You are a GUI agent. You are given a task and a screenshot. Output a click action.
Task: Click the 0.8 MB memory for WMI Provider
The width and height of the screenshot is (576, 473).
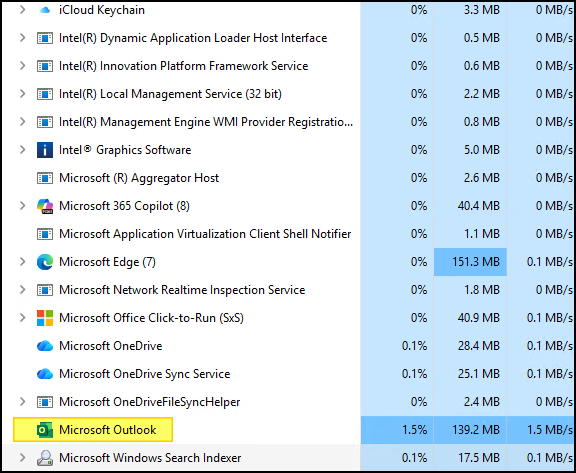[x=482, y=122]
